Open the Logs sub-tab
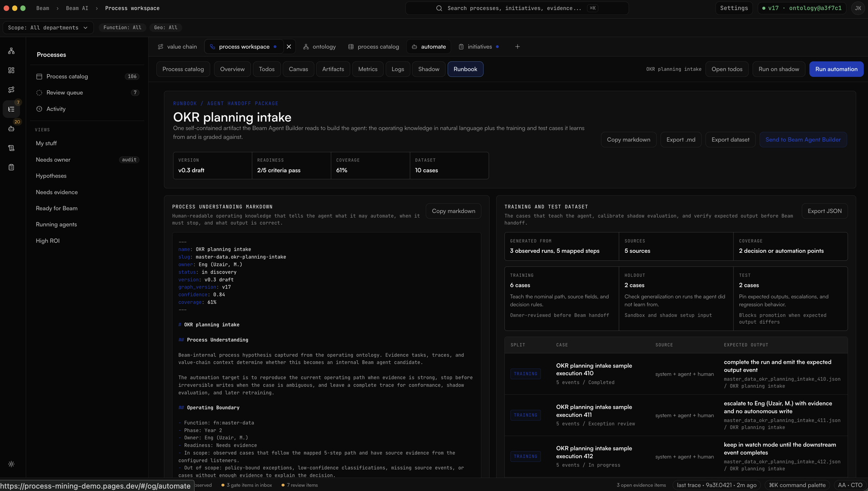 pyautogui.click(x=398, y=69)
